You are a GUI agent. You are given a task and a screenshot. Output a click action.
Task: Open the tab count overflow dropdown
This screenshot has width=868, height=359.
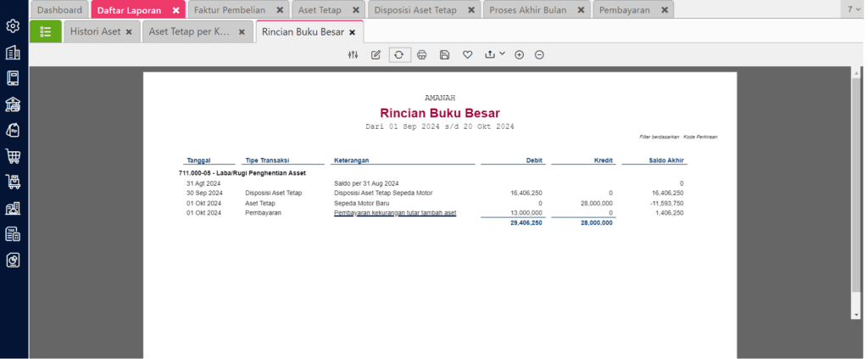854,10
